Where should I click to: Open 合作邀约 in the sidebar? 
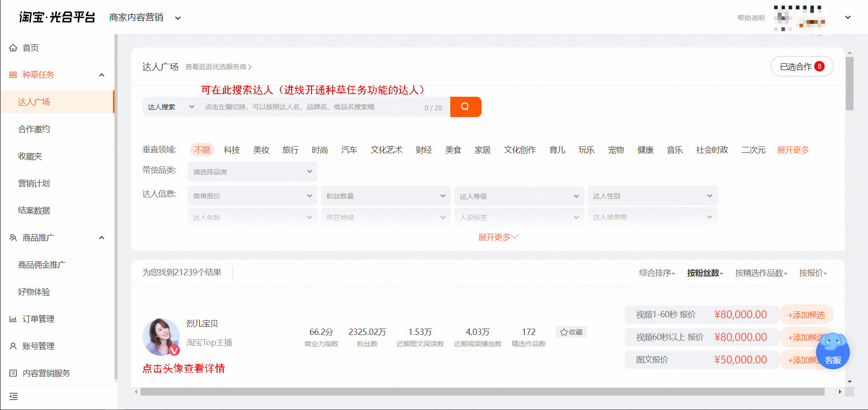tap(34, 129)
